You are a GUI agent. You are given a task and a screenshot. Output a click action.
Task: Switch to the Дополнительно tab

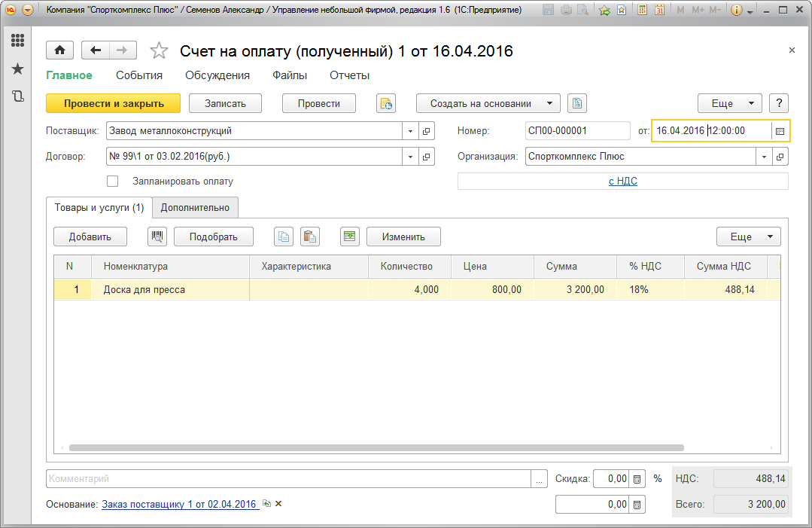coord(195,207)
